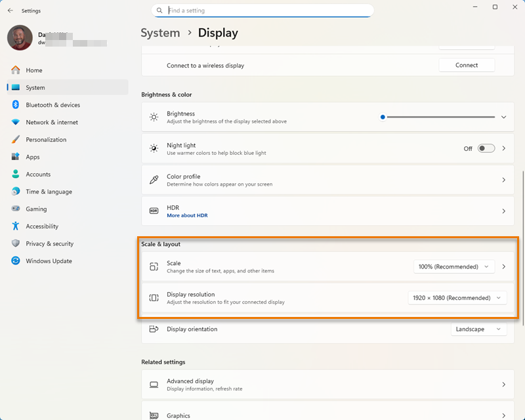Click the Gaming controller icon
Image resolution: width=525 pixels, height=420 pixels.
(x=15, y=208)
